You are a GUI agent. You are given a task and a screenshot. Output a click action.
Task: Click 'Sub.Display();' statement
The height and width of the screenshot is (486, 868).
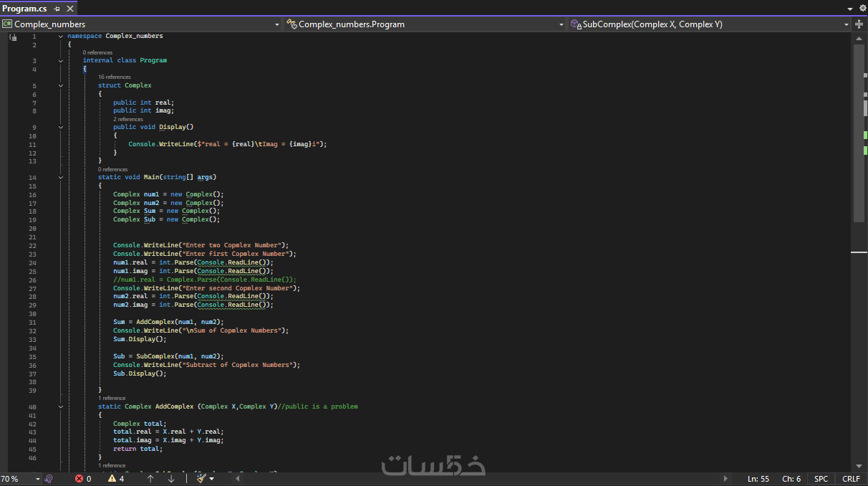click(x=140, y=373)
